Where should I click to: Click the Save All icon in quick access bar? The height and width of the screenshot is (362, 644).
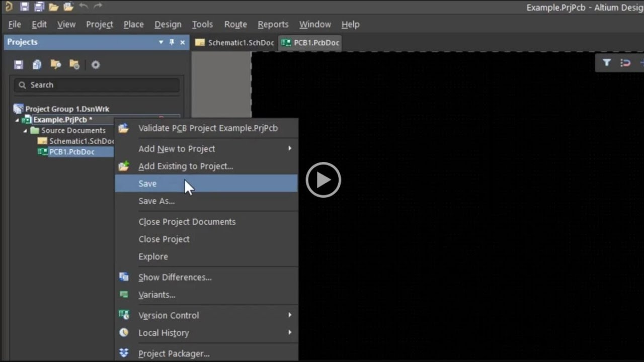pyautogui.click(x=39, y=7)
